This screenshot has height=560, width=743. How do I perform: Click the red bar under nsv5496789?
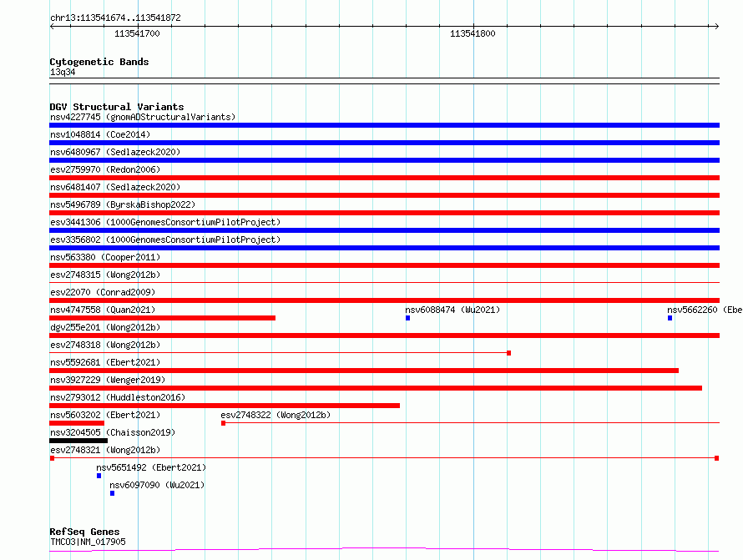click(384, 213)
